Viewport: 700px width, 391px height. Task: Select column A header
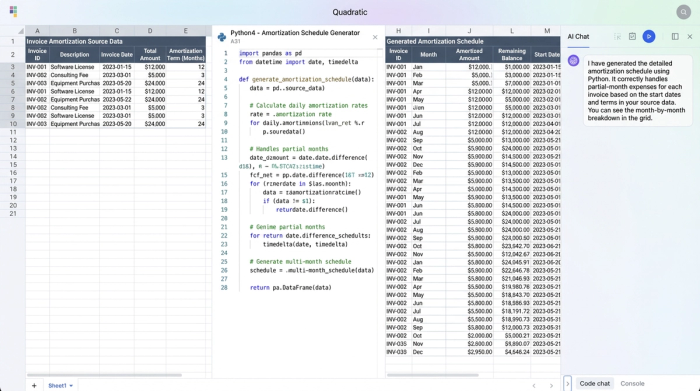[37, 31]
